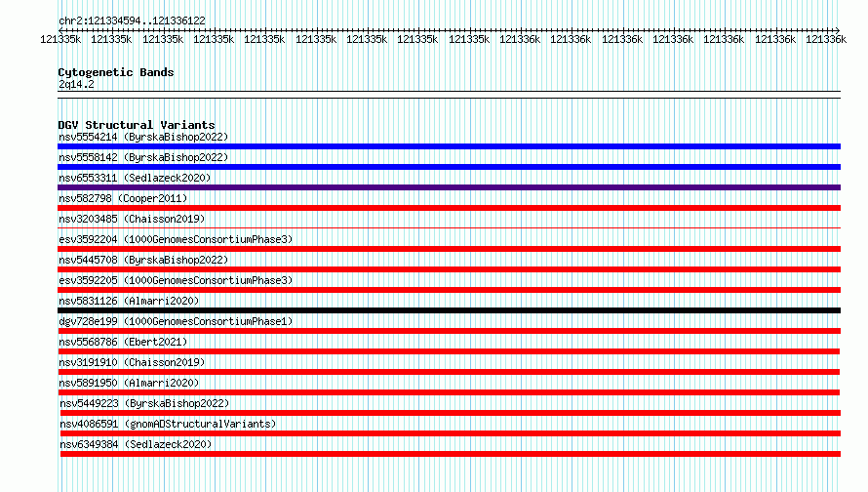Click the red bar under nsv5568786
The height and width of the screenshot is (492, 868).
(449, 351)
